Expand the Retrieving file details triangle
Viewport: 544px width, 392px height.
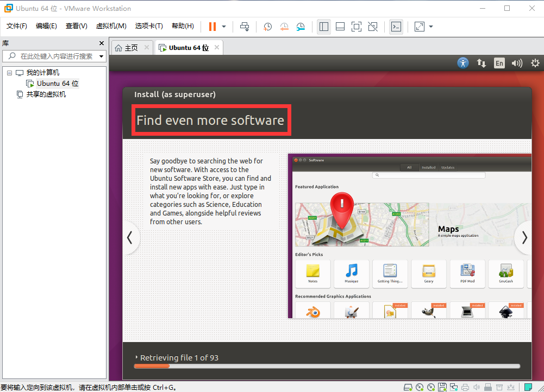(x=136, y=357)
